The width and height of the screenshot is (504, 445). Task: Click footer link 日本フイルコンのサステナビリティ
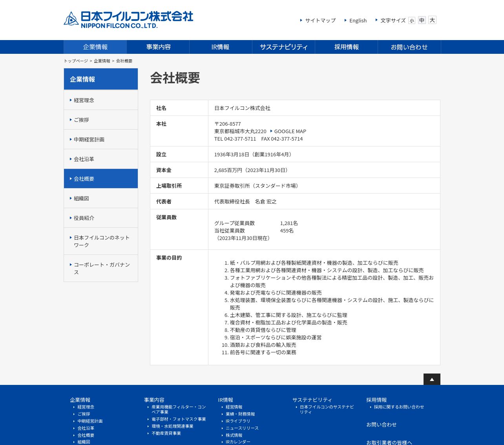(x=327, y=409)
